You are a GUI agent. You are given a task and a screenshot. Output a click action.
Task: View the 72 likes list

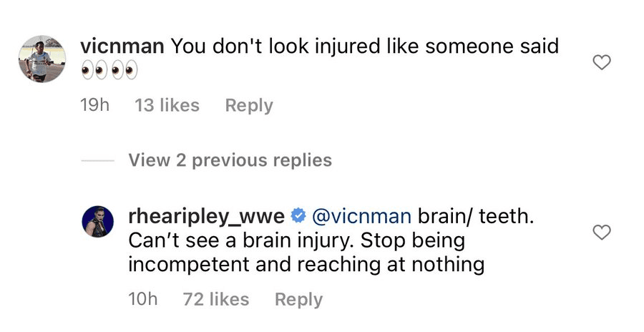[x=216, y=299]
